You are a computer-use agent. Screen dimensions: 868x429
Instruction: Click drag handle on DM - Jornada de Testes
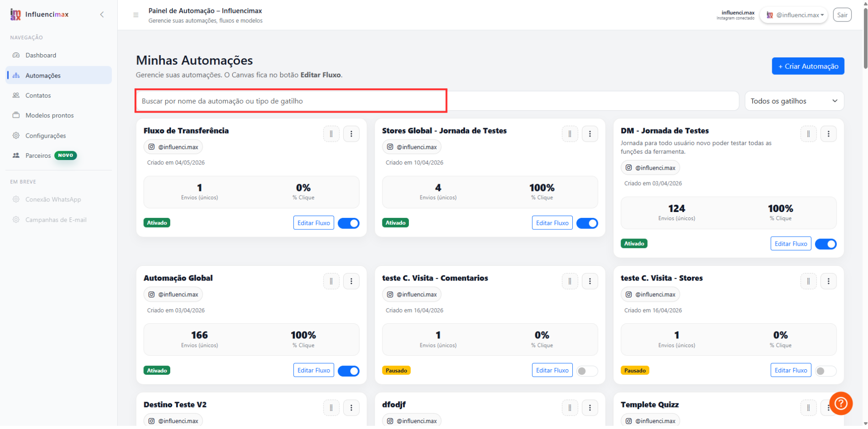click(809, 134)
